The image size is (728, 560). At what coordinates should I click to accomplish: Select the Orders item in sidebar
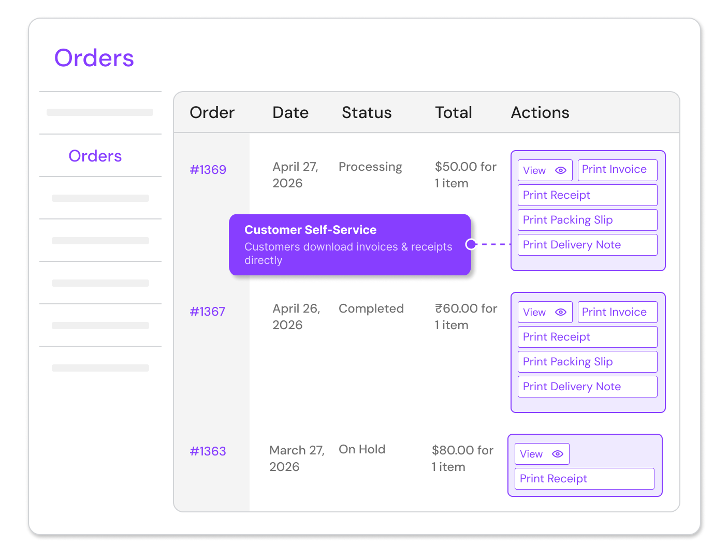coord(95,156)
